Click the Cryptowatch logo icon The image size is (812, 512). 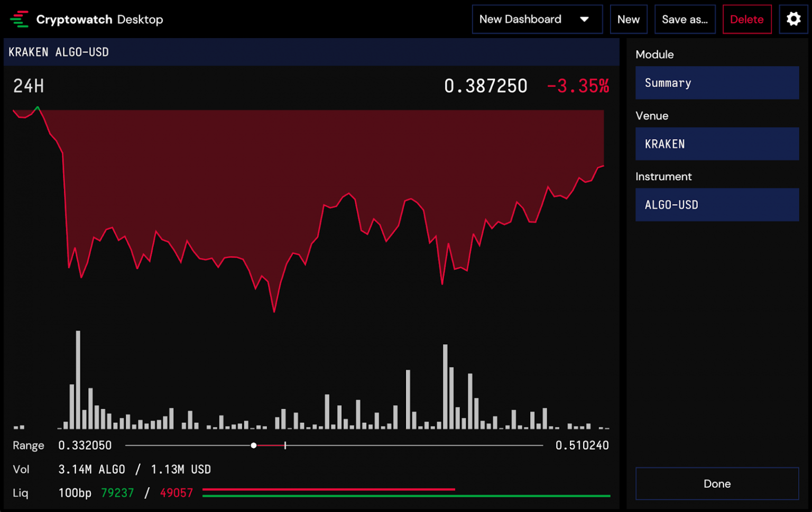tap(20, 19)
